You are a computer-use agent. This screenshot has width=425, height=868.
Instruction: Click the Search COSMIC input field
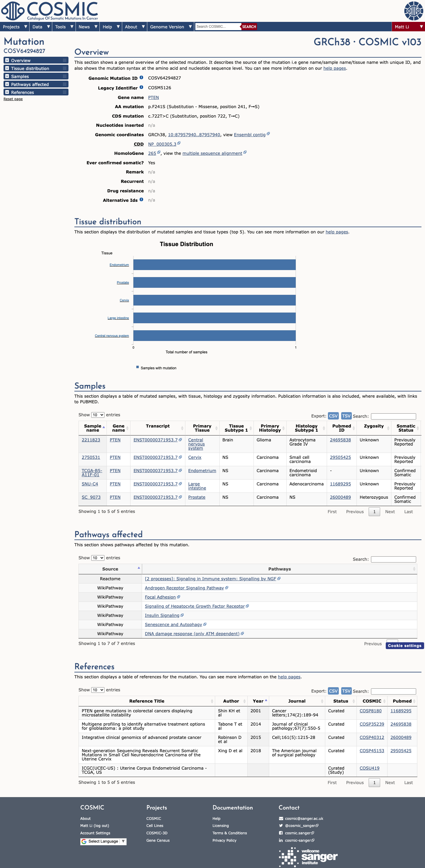(x=218, y=27)
